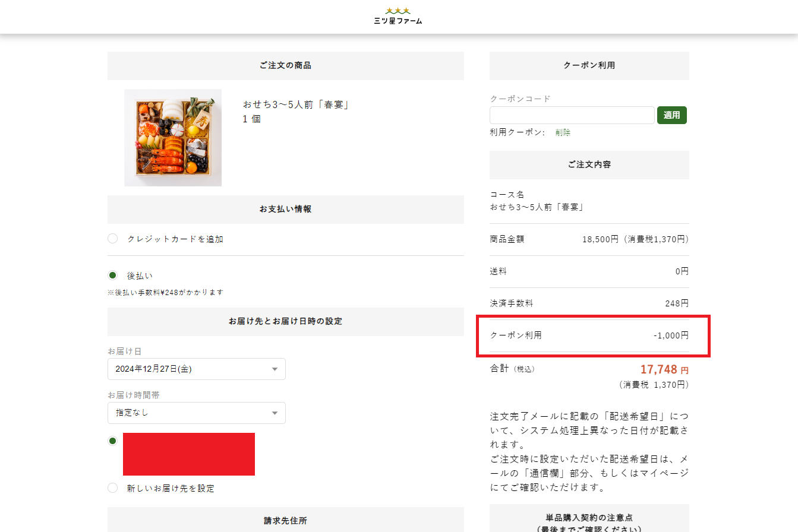798x532 pixels.
Task: Select the 後払い payment radio button
Action: 113,275
